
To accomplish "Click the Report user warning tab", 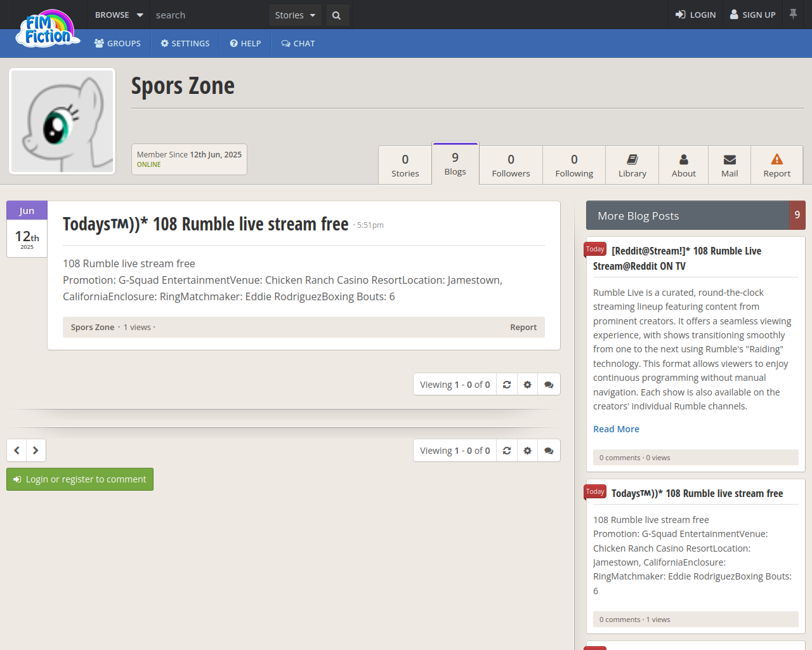I will tap(777, 165).
